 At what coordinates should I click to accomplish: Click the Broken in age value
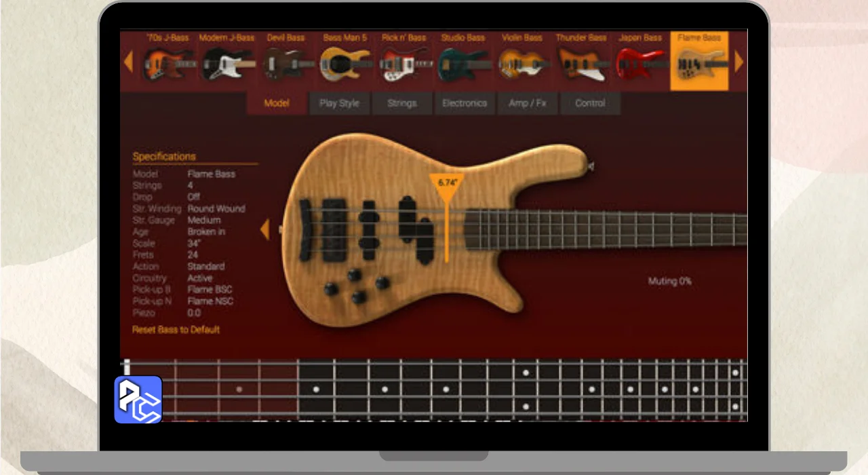tap(206, 231)
